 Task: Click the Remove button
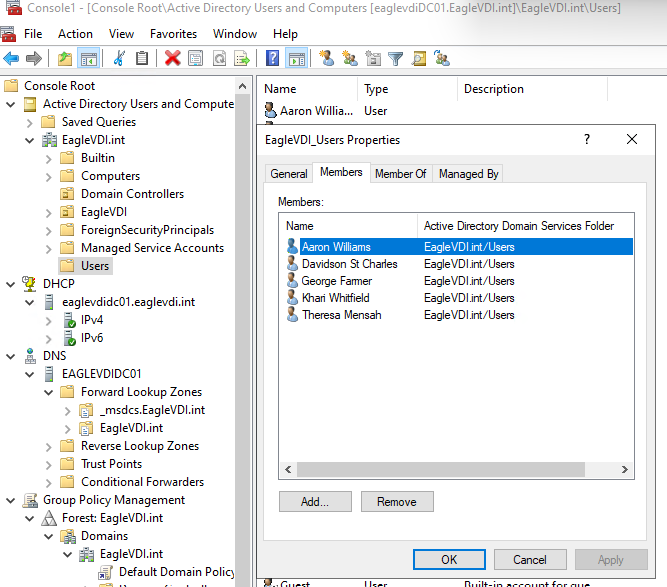coord(397,502)
